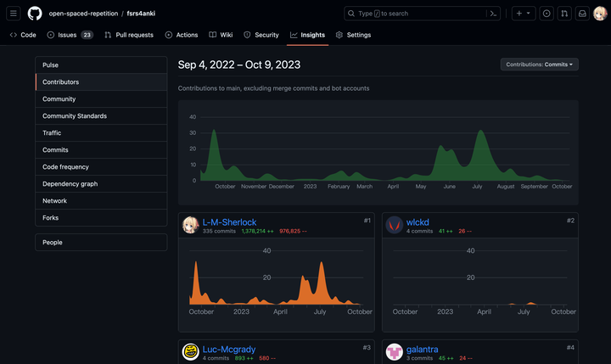Click L-M-Sherlock's avatar image

click(191, 225)
